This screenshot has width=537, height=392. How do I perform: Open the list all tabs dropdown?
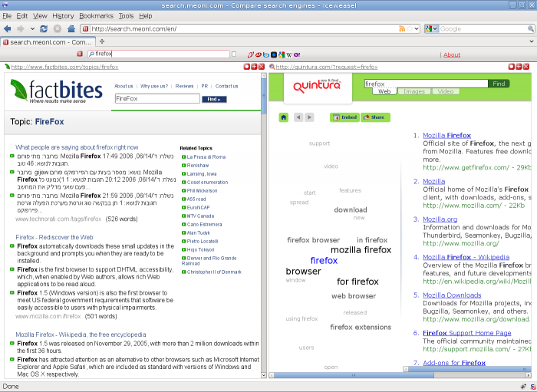click(x=531, y=41)
